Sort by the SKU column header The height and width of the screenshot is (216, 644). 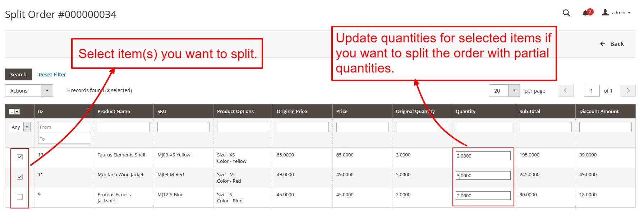coord(162,111)
